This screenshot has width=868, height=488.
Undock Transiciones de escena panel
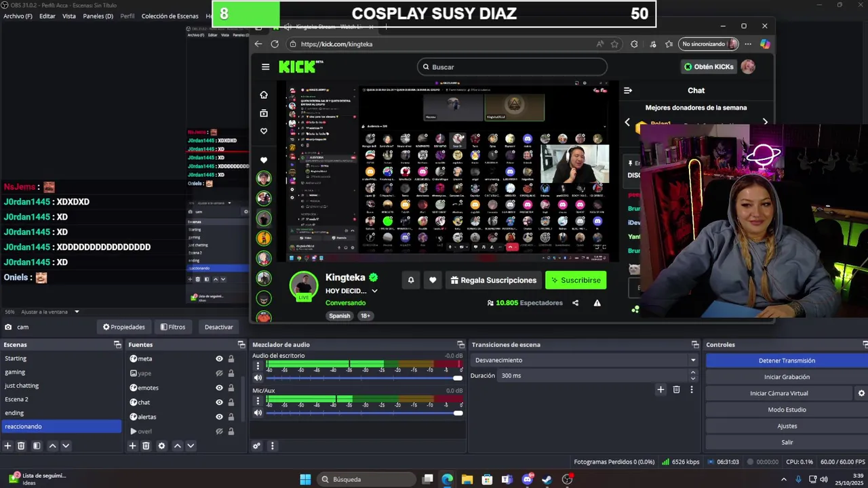coord(695,344)
